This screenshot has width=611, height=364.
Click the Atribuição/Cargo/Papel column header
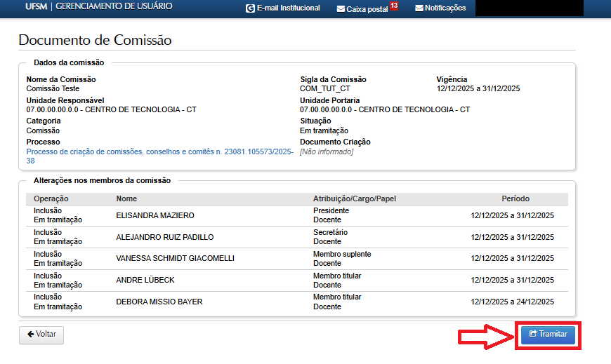click(355, 199)
